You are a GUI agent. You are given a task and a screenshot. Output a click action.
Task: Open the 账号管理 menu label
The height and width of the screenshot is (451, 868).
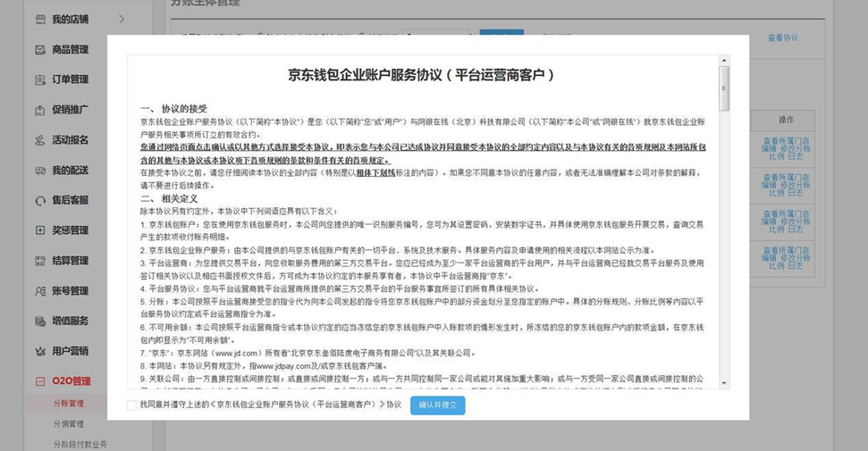point(71,290)
